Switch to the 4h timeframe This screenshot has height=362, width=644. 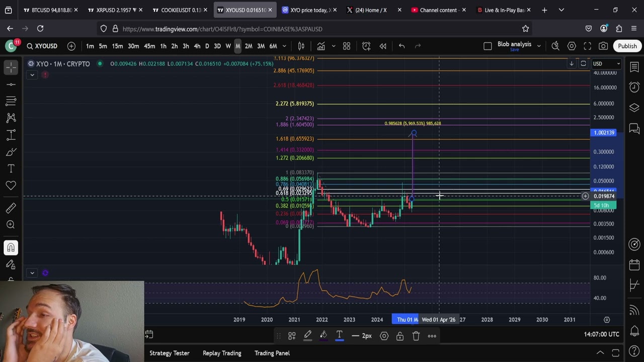point(197,46)
